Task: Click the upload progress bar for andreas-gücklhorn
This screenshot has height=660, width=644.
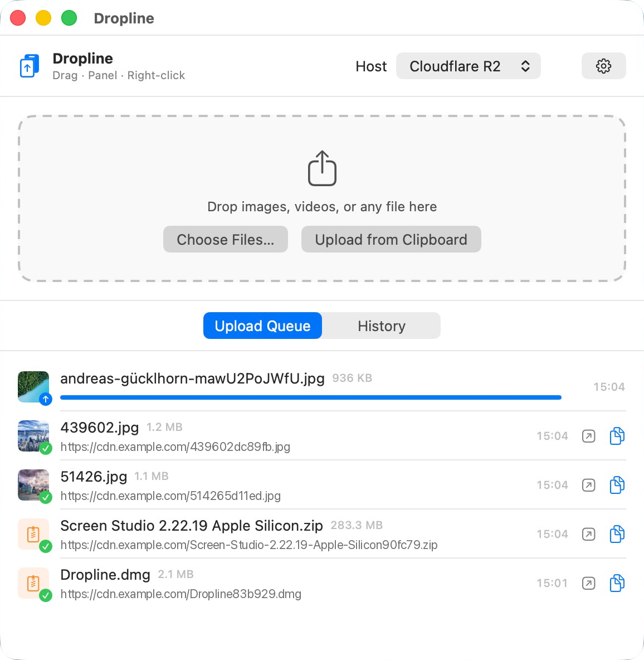Action: pos(311,397)
